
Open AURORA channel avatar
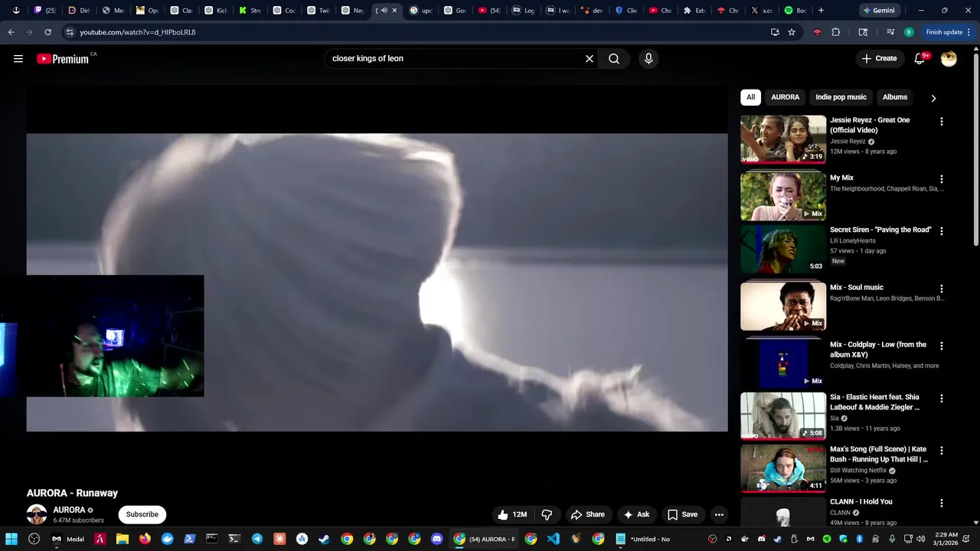(x=37, y=514)
